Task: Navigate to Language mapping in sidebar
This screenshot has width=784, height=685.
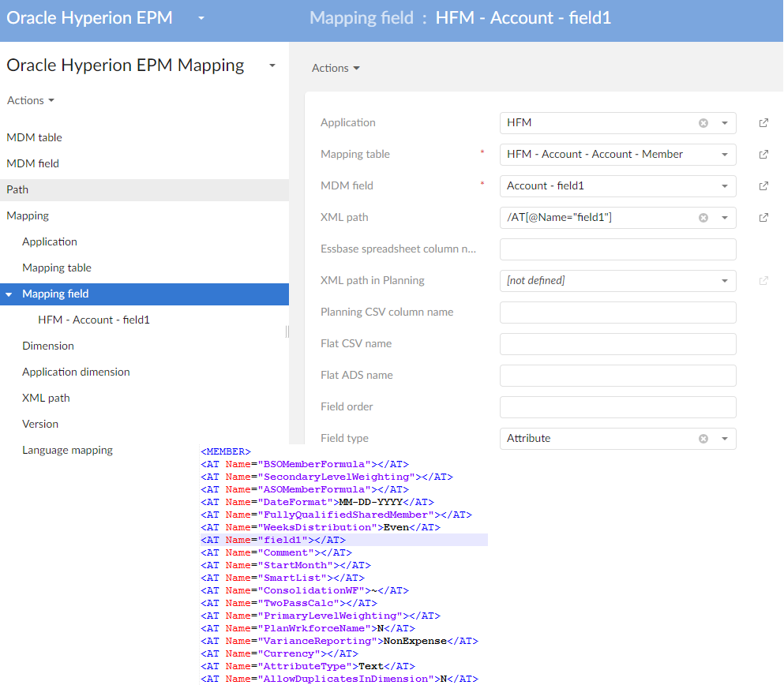Action: (67, 450)
